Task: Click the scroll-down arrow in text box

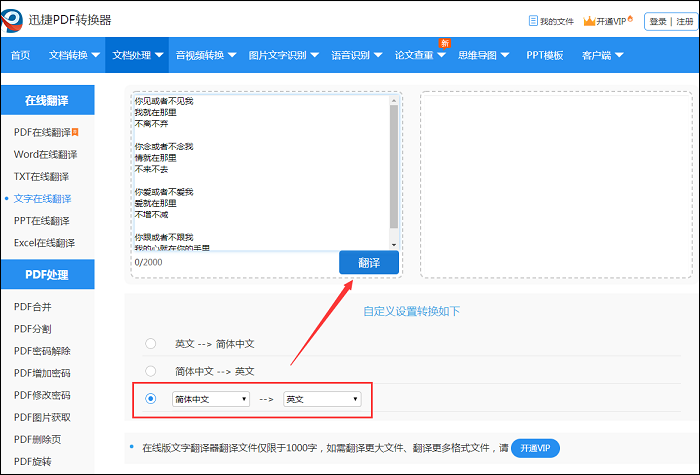Action: tap(393, 245)
